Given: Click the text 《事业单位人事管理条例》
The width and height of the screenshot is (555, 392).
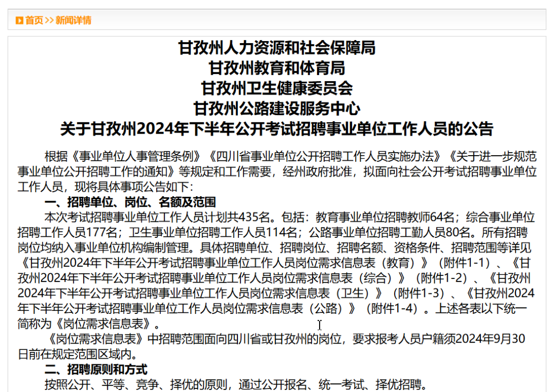Looking at the screenshot, I should (136, 156).
